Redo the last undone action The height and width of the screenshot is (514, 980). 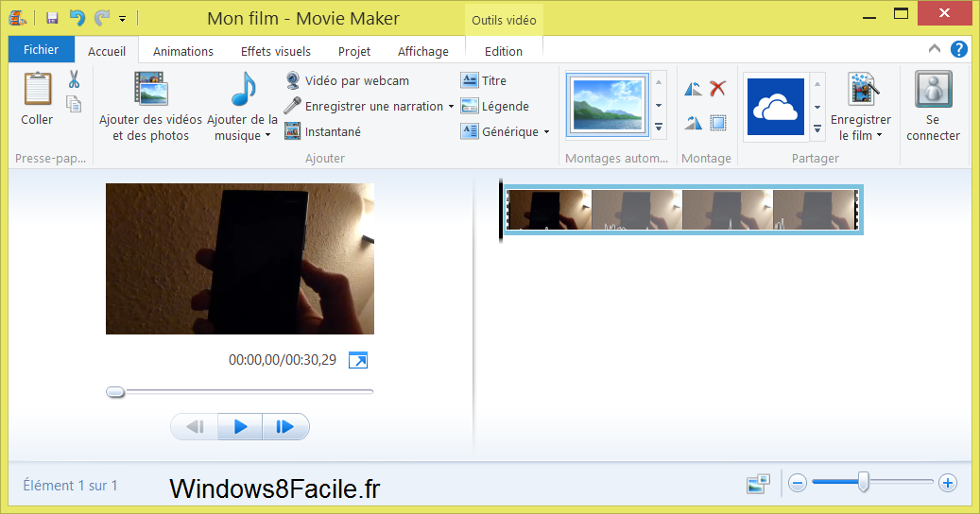coord(102,18)
